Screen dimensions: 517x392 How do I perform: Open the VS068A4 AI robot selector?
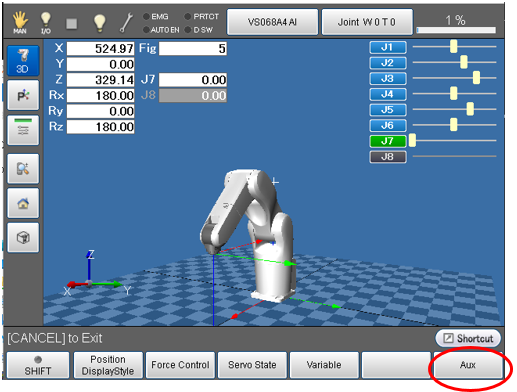272,22
